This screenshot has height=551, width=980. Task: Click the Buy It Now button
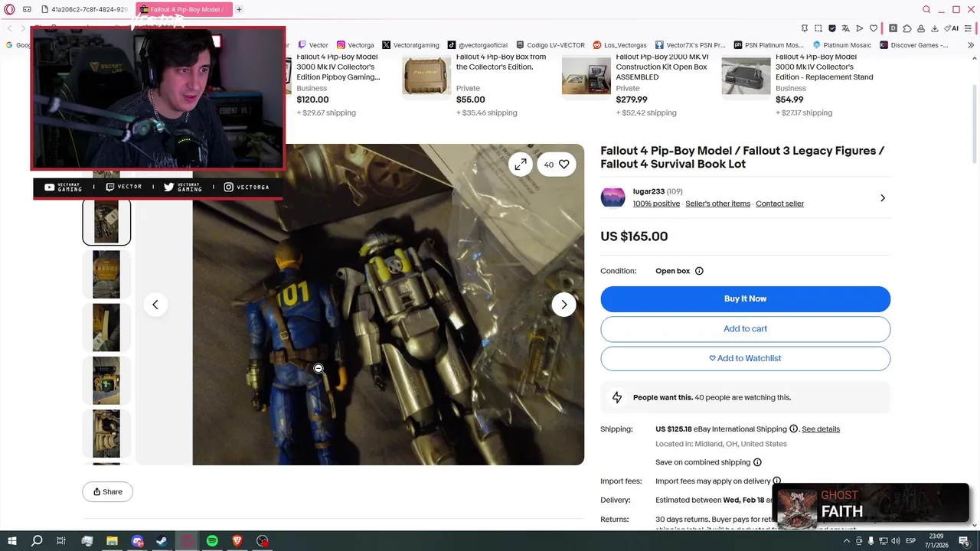tap(745, 299)
